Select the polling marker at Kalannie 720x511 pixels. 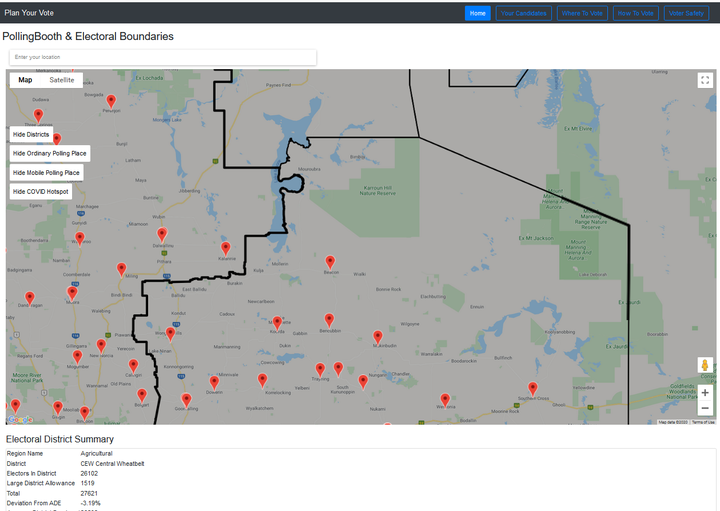click(x=226, y=248)
